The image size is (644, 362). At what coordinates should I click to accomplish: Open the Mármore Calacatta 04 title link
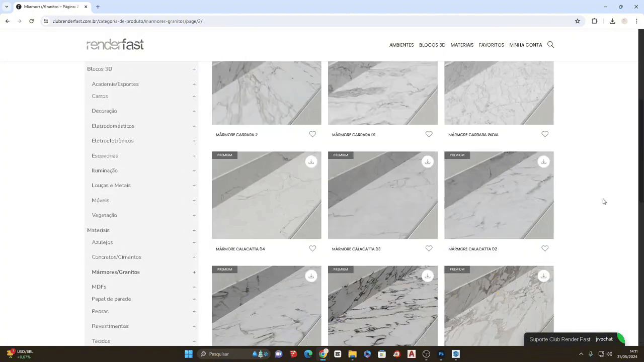pos(240,249)
